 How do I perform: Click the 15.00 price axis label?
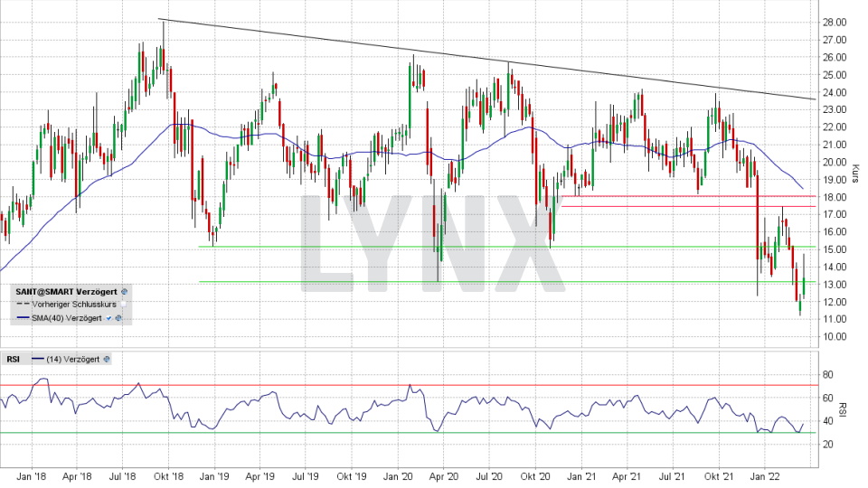(835, 249)
